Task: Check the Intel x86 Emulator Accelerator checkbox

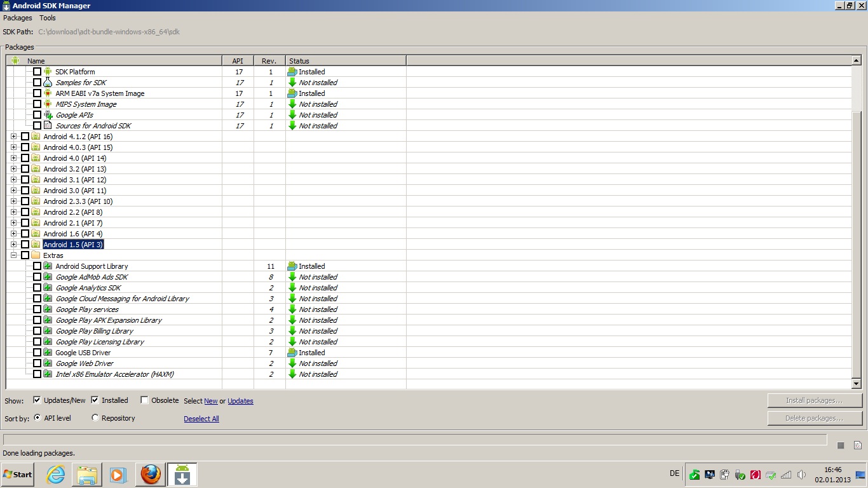Action: tap(37, 374)
